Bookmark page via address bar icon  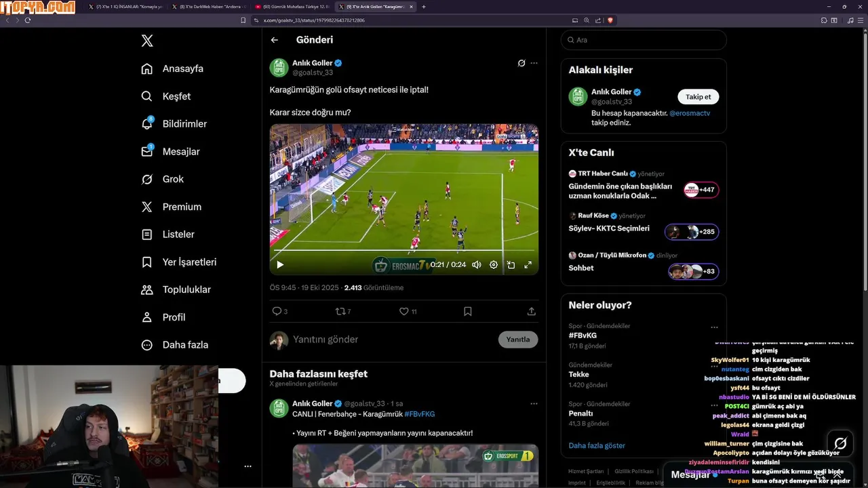[243, 20]
